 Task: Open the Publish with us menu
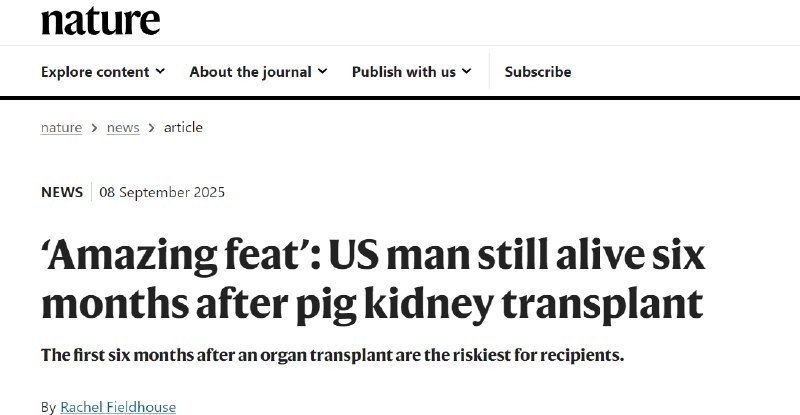click(x=404, y=72)
